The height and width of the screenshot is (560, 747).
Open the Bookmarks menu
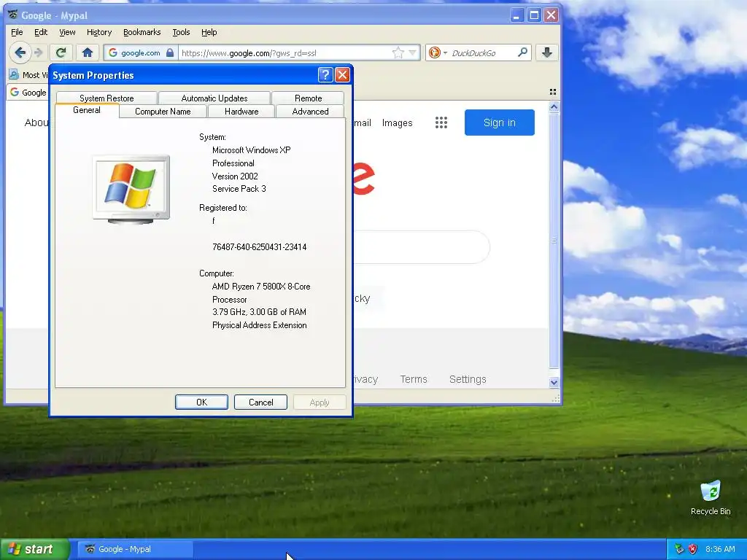(142, 32)
